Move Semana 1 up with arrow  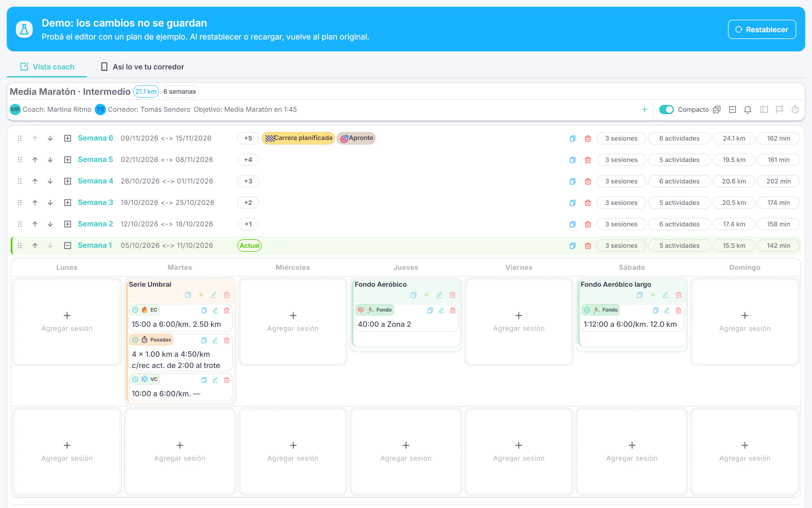click(35, 246)
